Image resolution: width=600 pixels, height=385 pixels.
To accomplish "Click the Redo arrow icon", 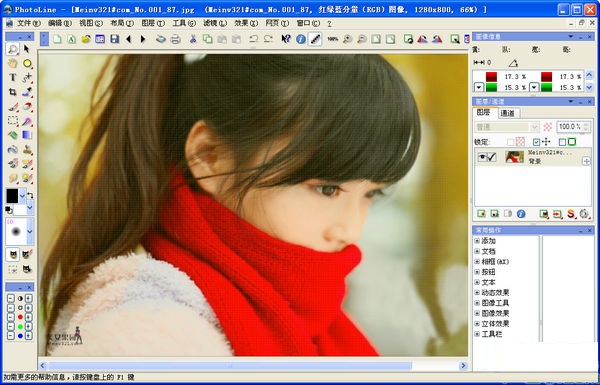I will coord(268,39).
